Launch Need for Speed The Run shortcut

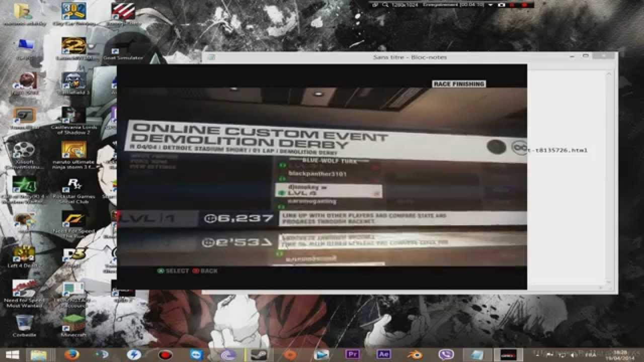coord(74,223)
